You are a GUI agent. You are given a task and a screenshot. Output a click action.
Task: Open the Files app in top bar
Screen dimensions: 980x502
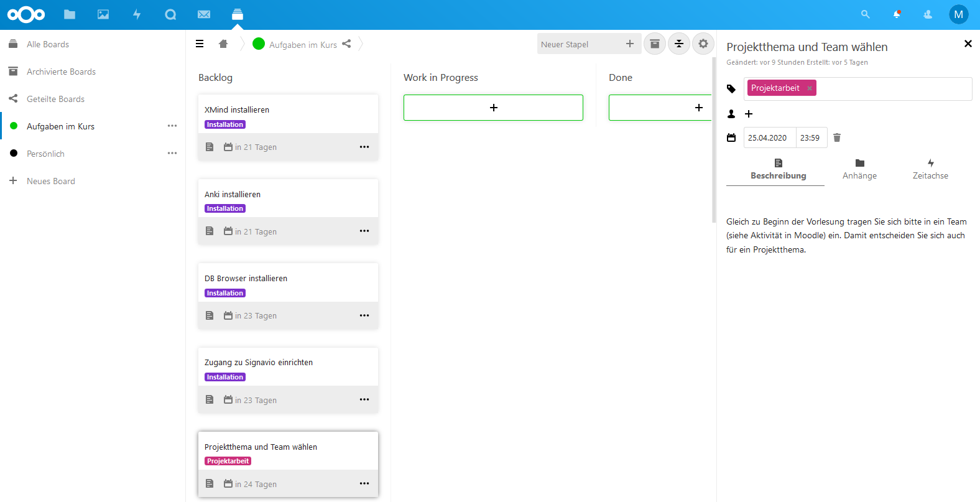click(x=70, y=14)
